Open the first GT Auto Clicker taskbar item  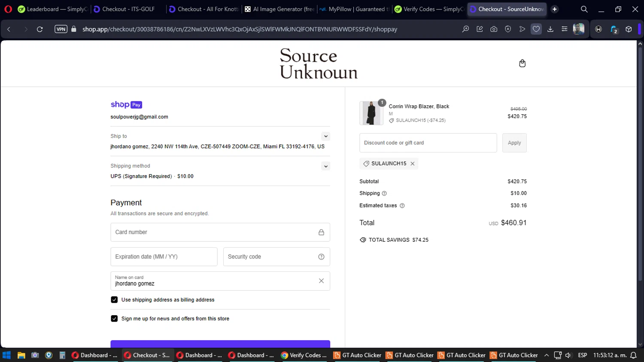pos(357,355)
